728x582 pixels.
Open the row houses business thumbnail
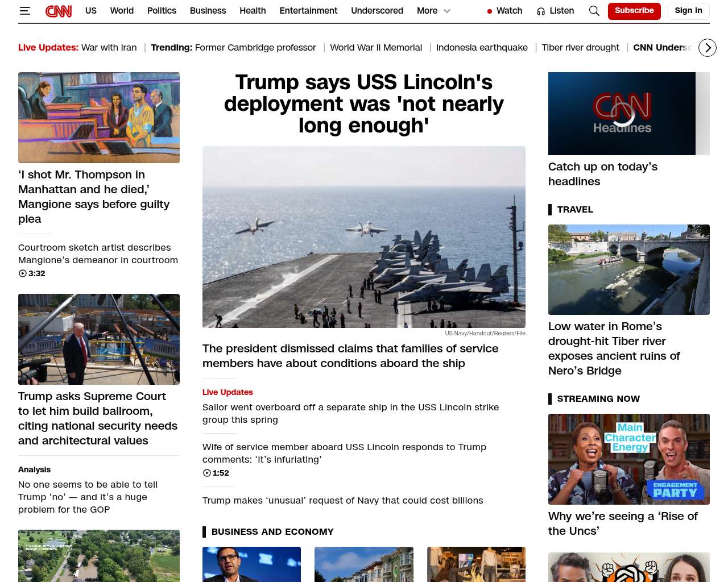tap(364, 564)
